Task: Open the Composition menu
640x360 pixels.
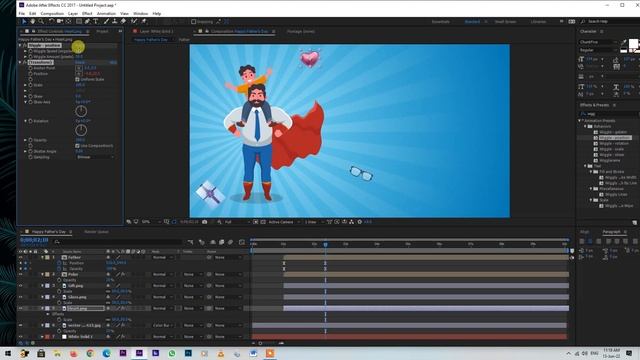Action: [x=52, y=13]
